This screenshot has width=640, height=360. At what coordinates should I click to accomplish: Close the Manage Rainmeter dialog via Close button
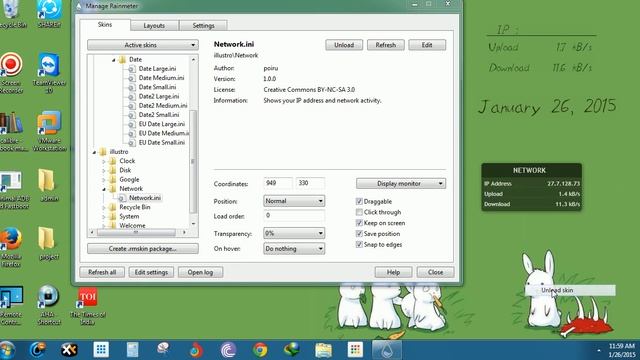436,272
